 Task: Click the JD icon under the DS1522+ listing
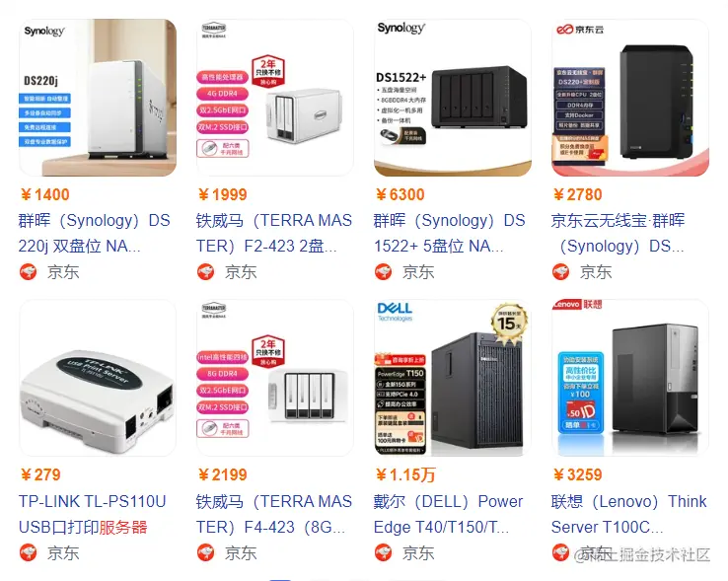(x=383, y=271)
